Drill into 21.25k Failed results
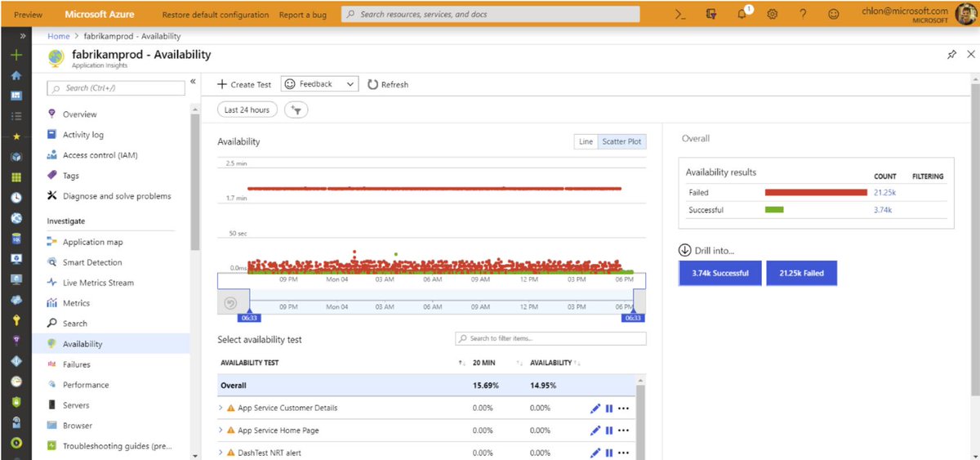 click(802, 273)
